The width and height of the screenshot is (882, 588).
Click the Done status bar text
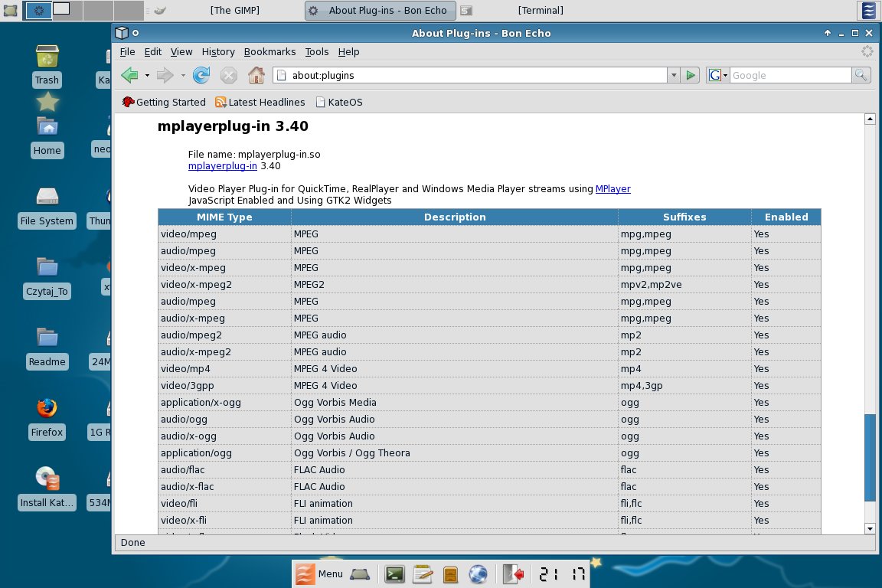click(132, 542)
